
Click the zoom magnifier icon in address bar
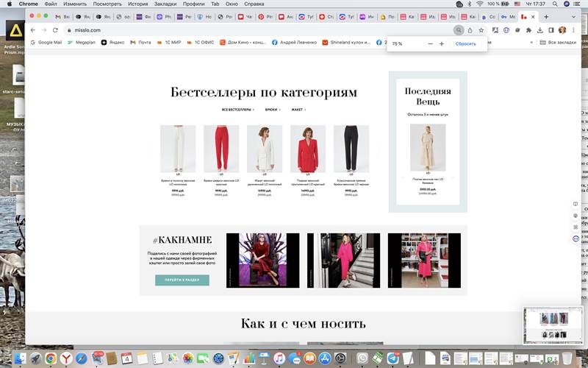click(x=459, y=30)
